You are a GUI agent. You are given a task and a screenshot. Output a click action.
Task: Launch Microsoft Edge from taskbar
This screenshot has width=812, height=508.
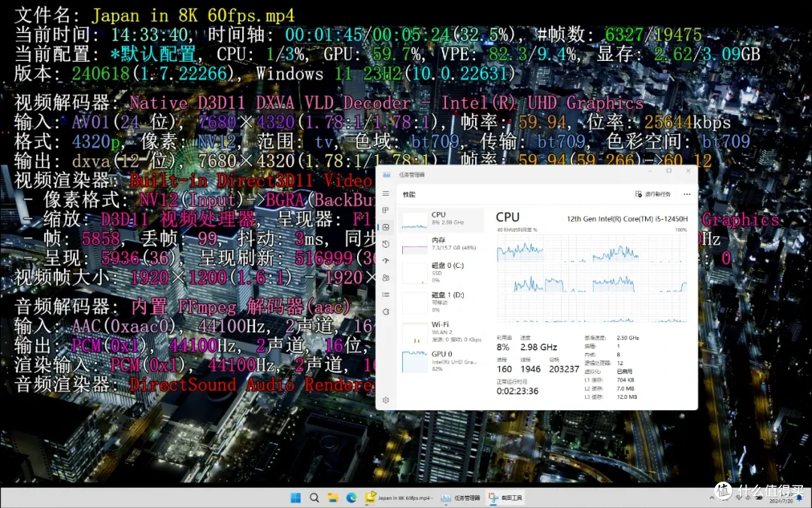coord(351,497)
